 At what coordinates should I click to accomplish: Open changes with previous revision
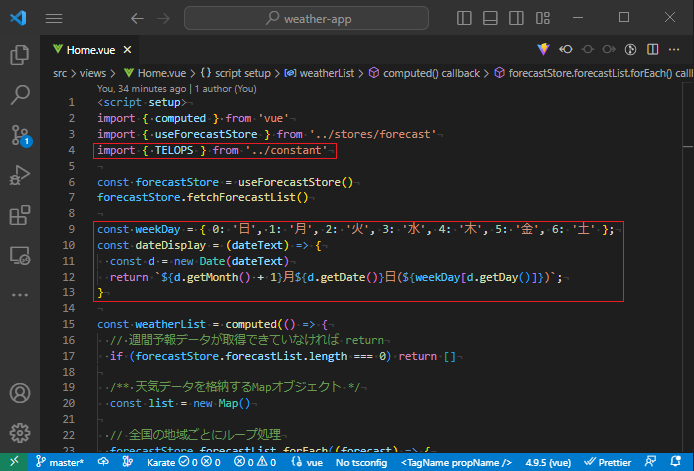566,49
